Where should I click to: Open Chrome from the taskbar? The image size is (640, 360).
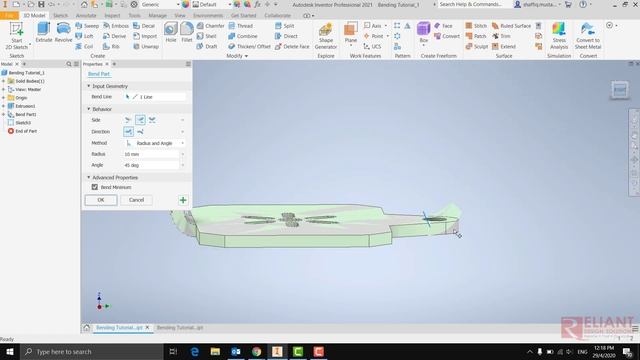(256, 352)
